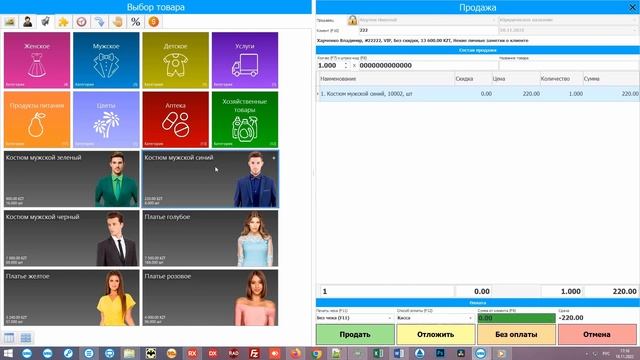Add Платье розовое product to sale
Viewport: 640px width, 360px height.
coord(210,298)
